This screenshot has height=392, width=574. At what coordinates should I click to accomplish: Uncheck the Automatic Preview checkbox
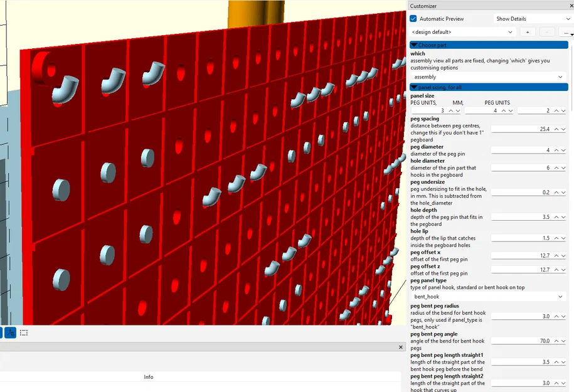[413, 19]
